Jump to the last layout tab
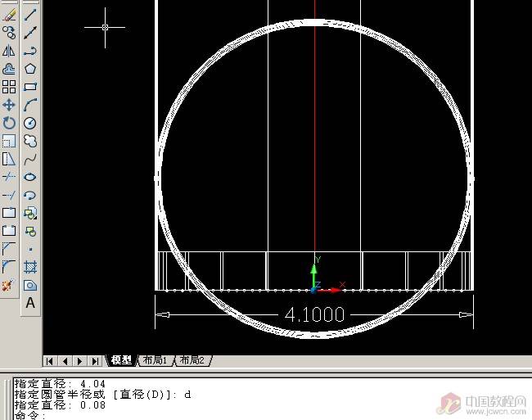 [95, 360]
